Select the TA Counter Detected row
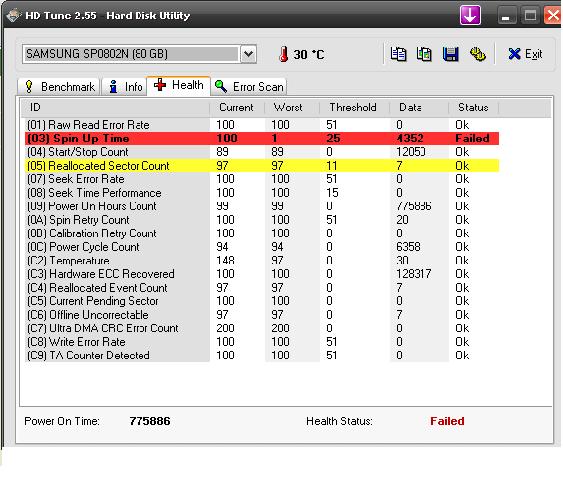The width and height of the screenshot is (563, 481). [262, 355]
